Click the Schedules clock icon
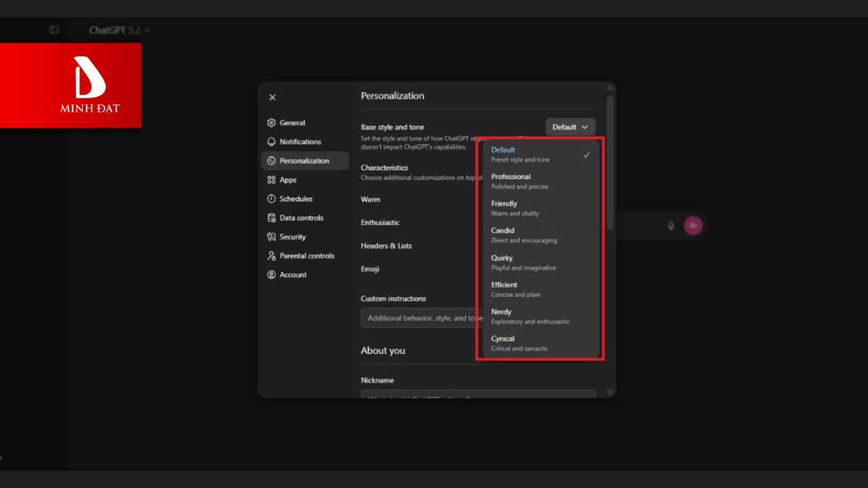Image resolution: width=868 pixels, height=488 pixels. (271, 199)
